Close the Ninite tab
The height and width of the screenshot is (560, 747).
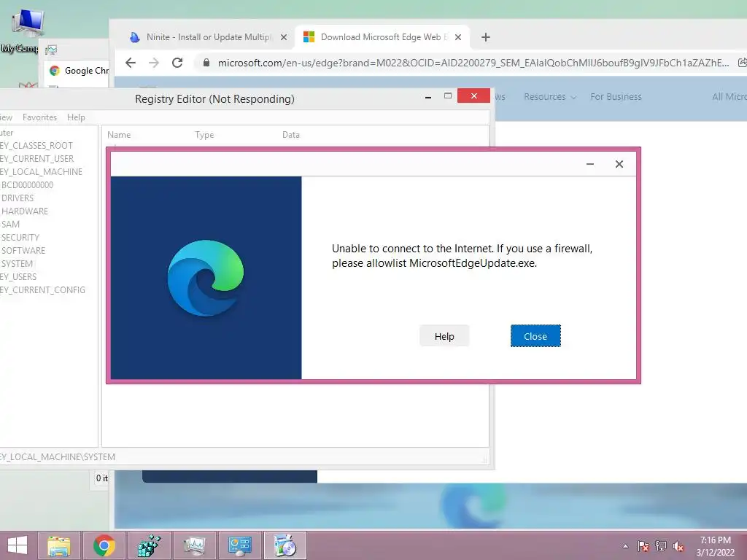pyautogui.click(x=284, y=37)
